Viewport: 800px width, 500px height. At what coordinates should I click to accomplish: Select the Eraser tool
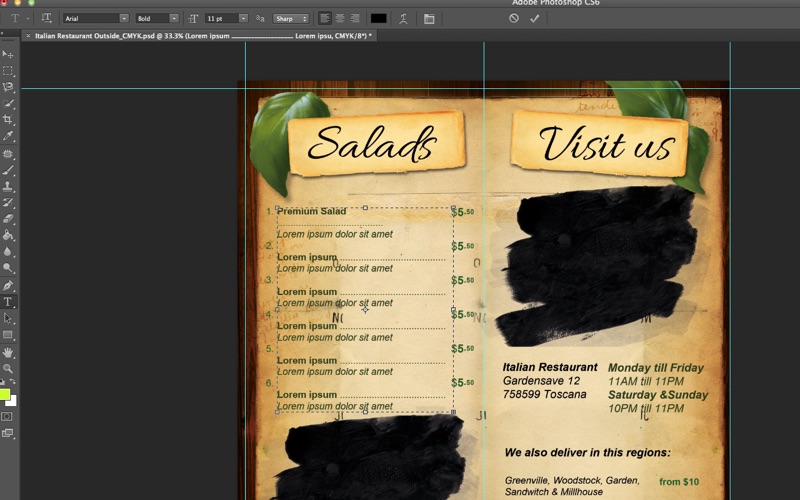click(8, 219)
